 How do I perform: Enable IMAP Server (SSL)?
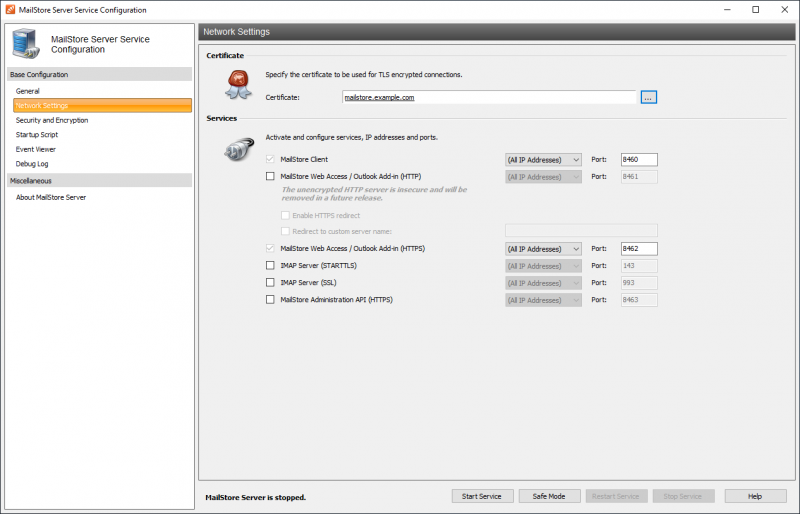click(x=270, y=282)
